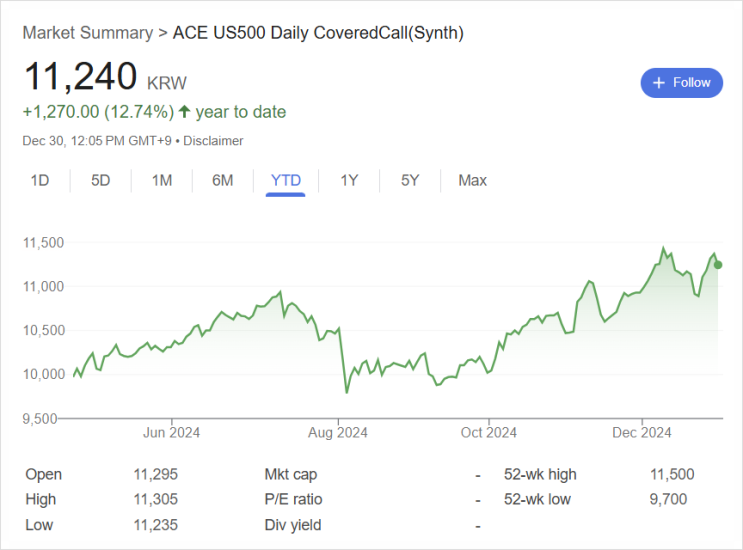Open the Market Summary breadcrumb link

(88, 33)
